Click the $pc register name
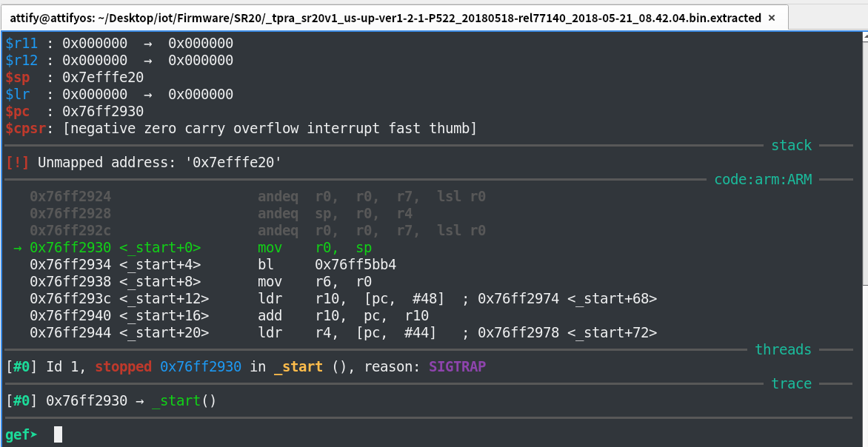This screenshot has width=868, height=447. click(x=18, y=112)
